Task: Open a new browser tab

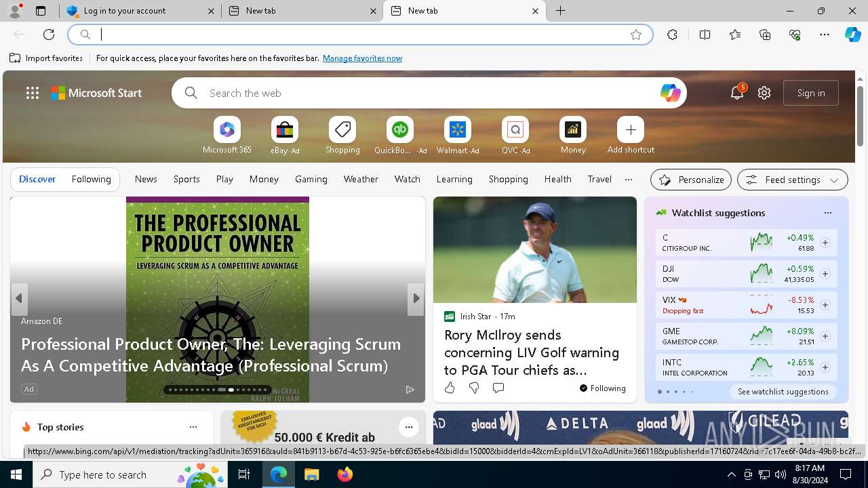Action: [x=561, y=11]
